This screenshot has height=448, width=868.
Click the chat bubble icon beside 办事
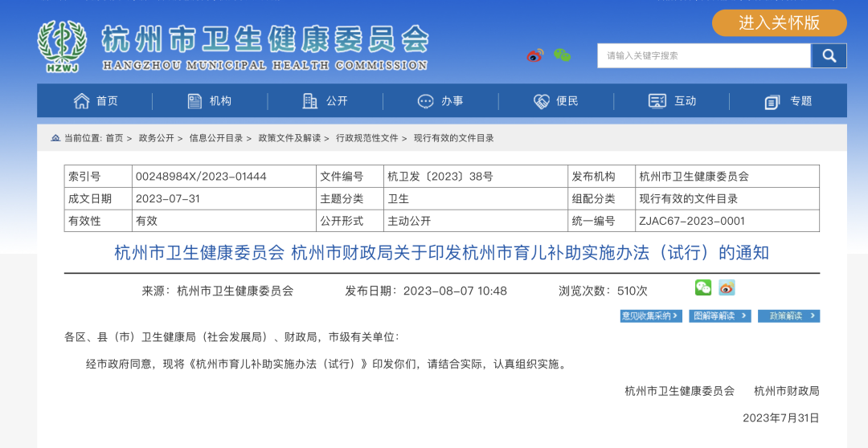[425, 101]
